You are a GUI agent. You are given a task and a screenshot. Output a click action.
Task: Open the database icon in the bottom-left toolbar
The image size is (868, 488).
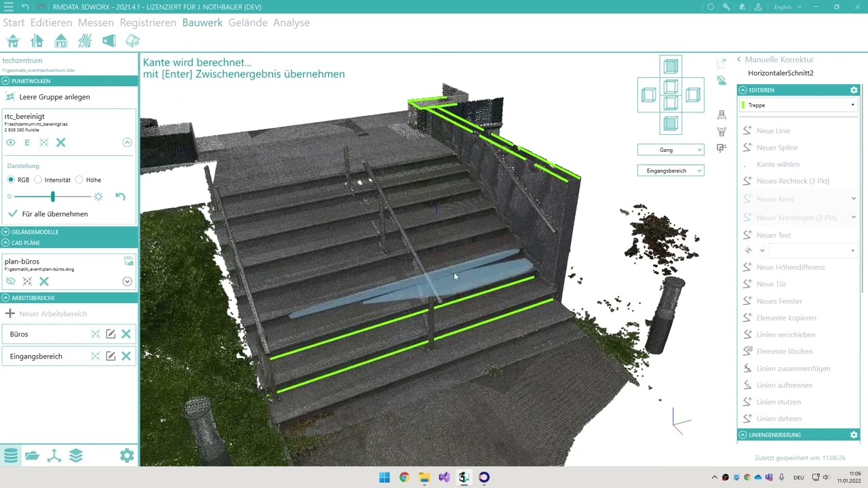pyautogui.click(x=11, y=455)
